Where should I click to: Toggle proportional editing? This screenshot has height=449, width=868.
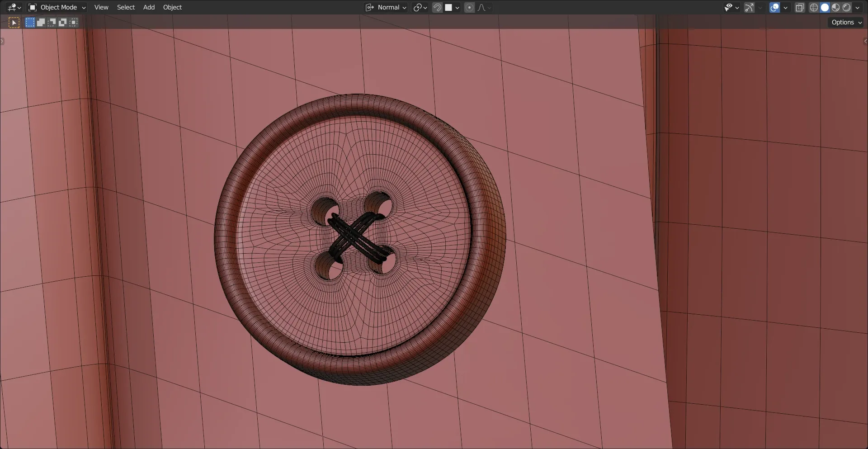click(x=470, y=7)
